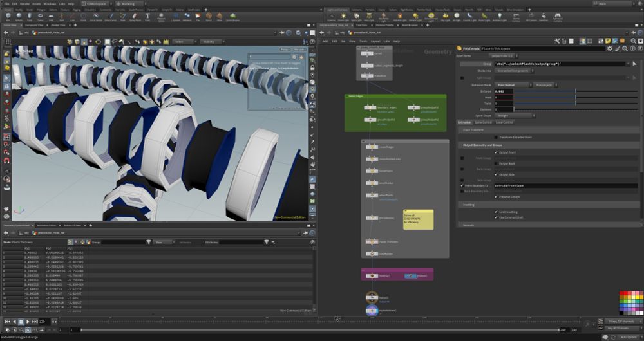Open the desktop layout dropdown in menu bar
Screen dimensions: 644x341
[98, 4]
